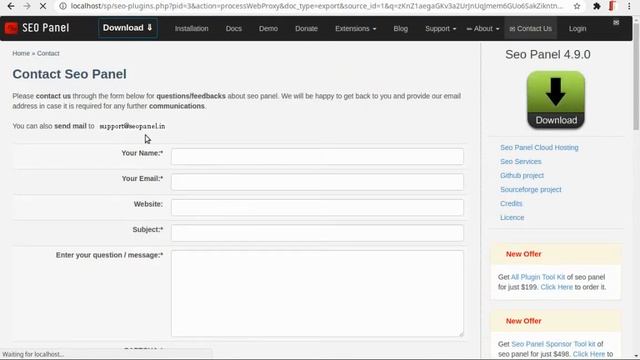
Task: Open the Installation page
Action: (x=191, y=29)
